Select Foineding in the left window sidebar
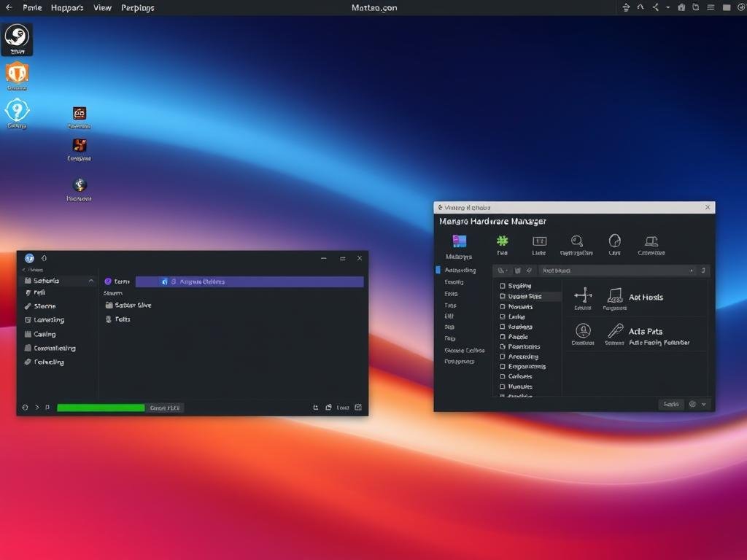The image size is (747, 560). click(x=44, y=362)
